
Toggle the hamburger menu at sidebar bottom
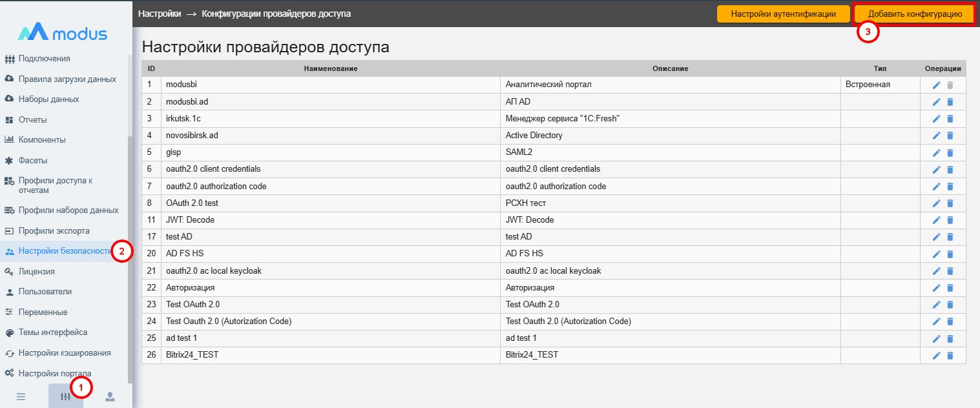(x=21, y=396)
